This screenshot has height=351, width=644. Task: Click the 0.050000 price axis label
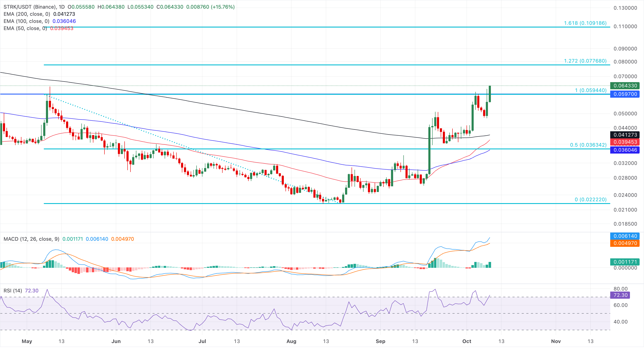[x=625, y=114]
